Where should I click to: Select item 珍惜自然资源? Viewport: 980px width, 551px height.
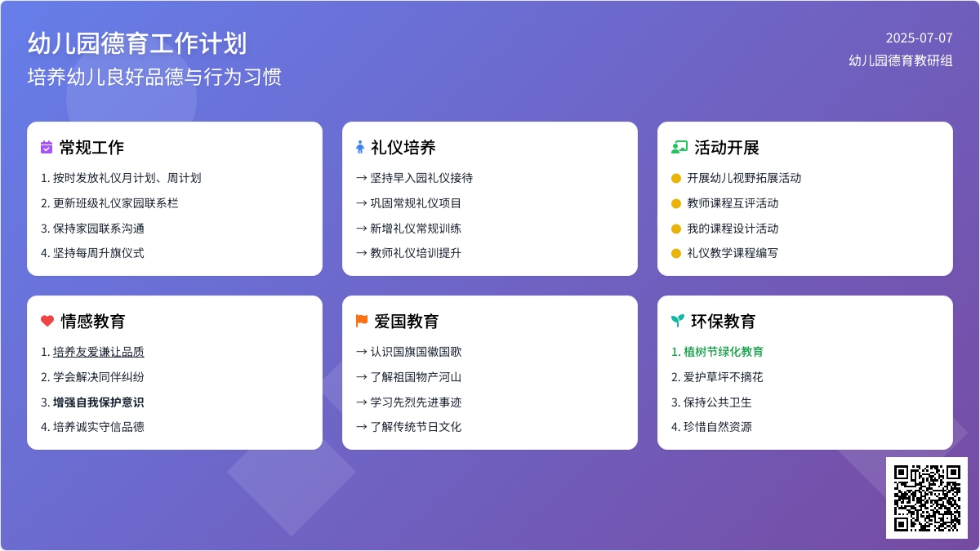[711, 427]
